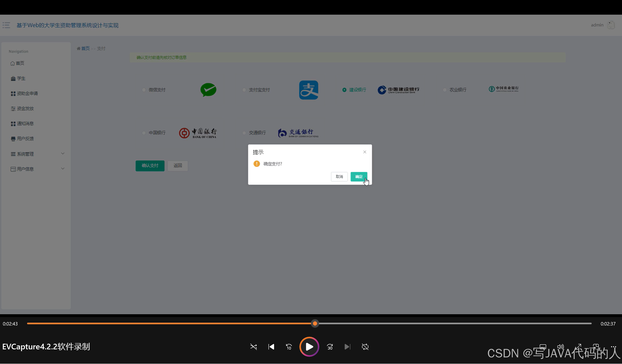The height and width of the screenshot is (364, 622).
Task: Select the 中国银行 radio button
Action: tap(144, 133)
